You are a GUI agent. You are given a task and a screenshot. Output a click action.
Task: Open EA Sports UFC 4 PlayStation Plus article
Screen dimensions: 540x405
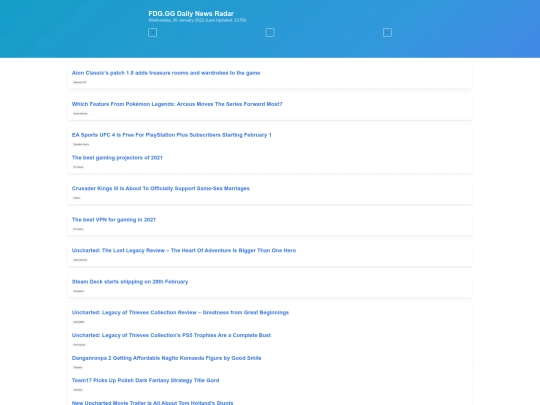172,135
